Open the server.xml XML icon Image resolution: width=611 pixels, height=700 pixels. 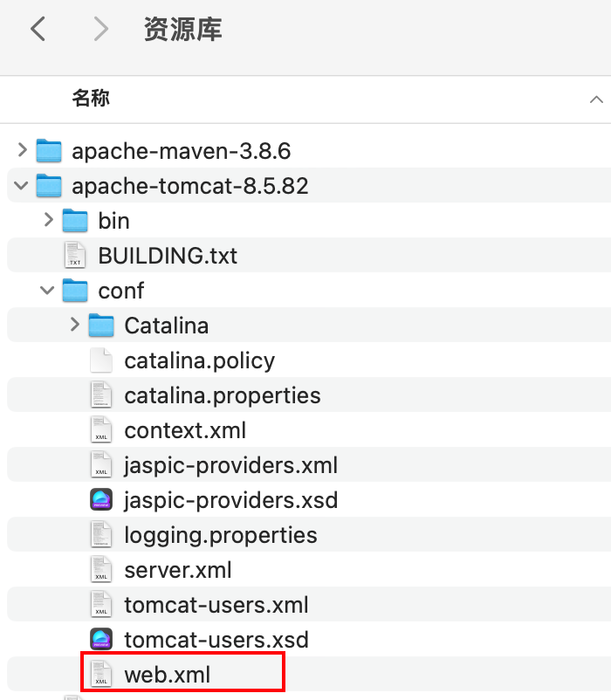[101, 569]
